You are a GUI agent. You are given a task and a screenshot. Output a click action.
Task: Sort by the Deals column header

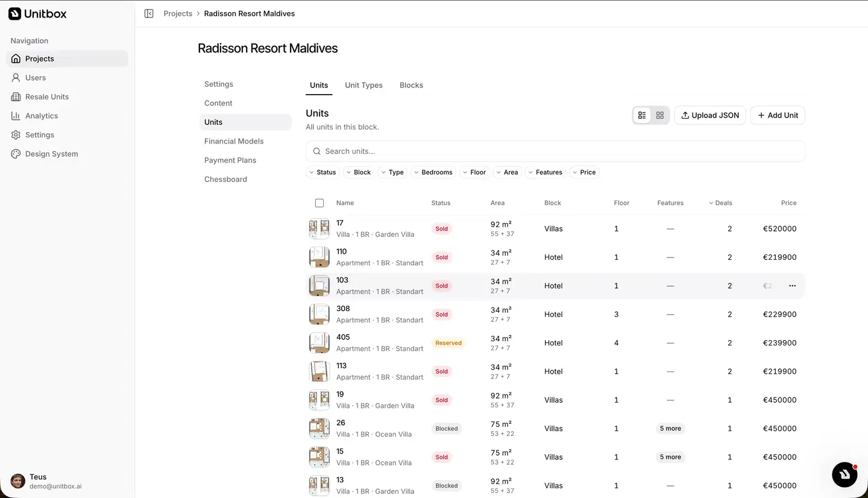[720, 203]
